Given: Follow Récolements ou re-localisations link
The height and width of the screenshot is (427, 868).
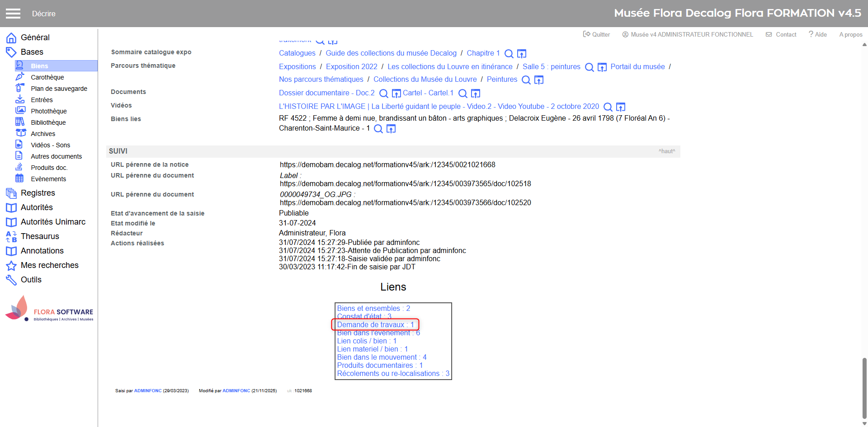Looking at the screenshot, I should click(393, 373).
